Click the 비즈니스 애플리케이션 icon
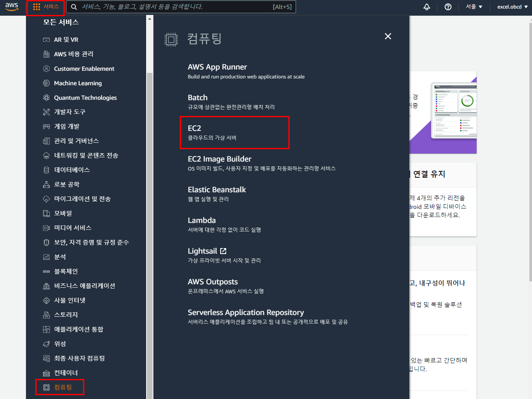This screenshot has width=532, height=399. tap(46, 286)
